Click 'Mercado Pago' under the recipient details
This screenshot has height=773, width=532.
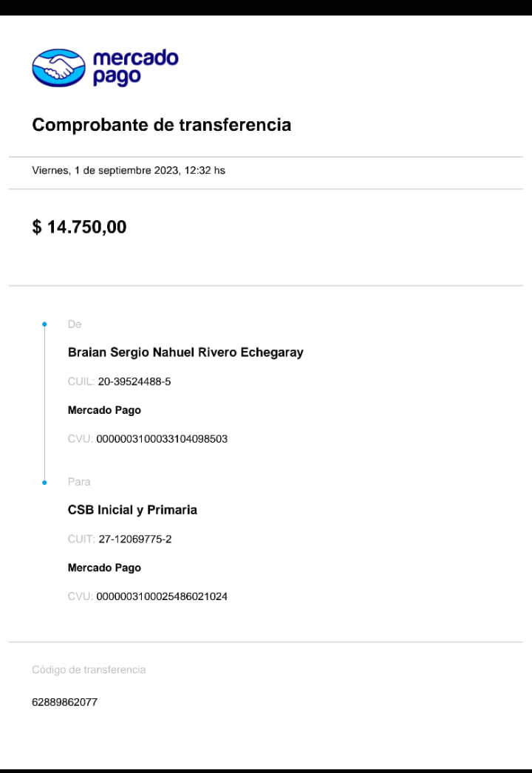[104, 568]
